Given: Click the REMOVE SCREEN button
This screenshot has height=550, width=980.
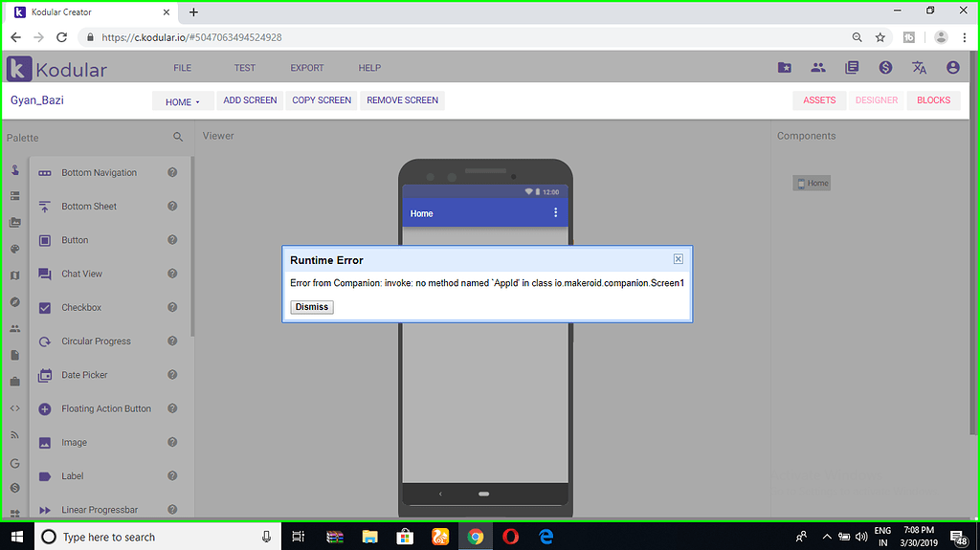Looking at the screenshot, I should click(403, 100).
